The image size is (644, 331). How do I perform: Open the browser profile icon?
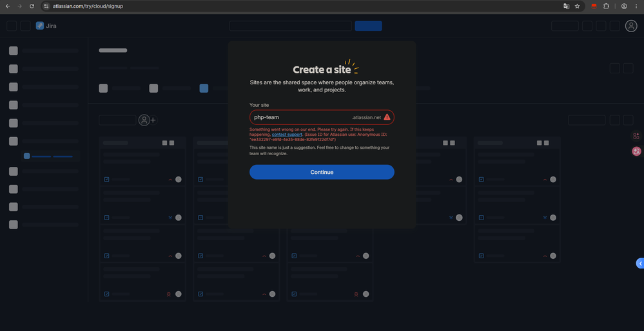624,6
